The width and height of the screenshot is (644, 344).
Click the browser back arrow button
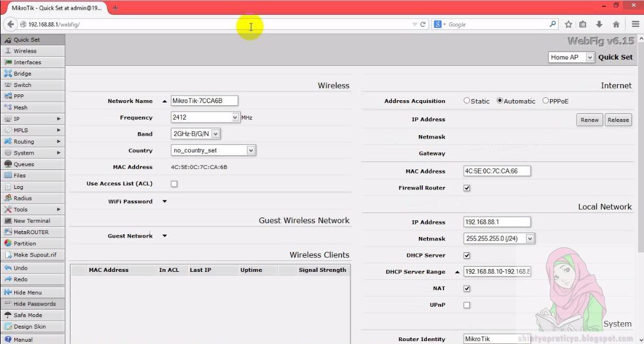(x=10, y=24)
